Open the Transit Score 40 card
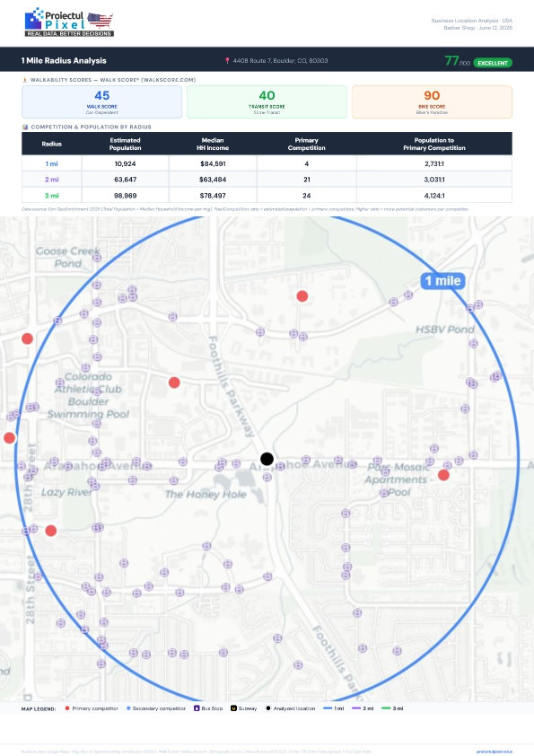Viewport: 534px width, 756px height. pyautogui.click(x=267, y=101)
